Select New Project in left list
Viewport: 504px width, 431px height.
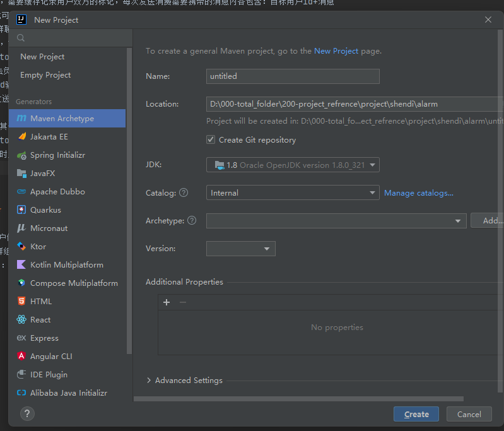[67, 57]
